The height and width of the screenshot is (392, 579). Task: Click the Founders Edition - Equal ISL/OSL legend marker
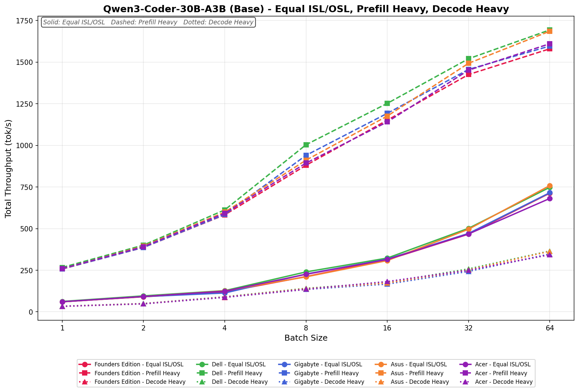[85, 365]
